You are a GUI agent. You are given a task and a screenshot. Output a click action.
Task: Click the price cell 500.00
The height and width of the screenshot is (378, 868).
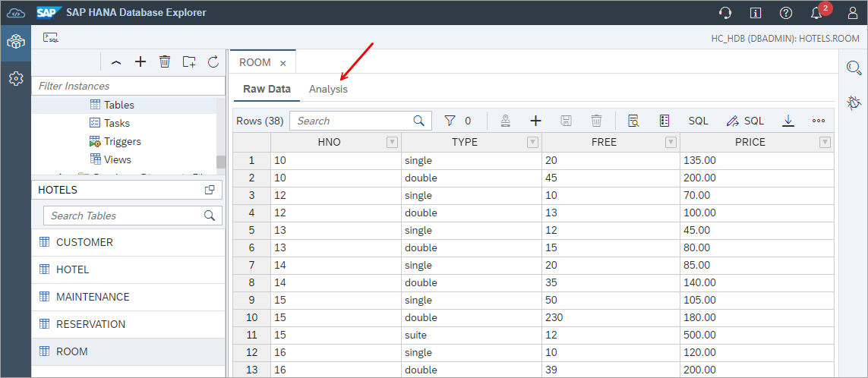click(756, 335)
